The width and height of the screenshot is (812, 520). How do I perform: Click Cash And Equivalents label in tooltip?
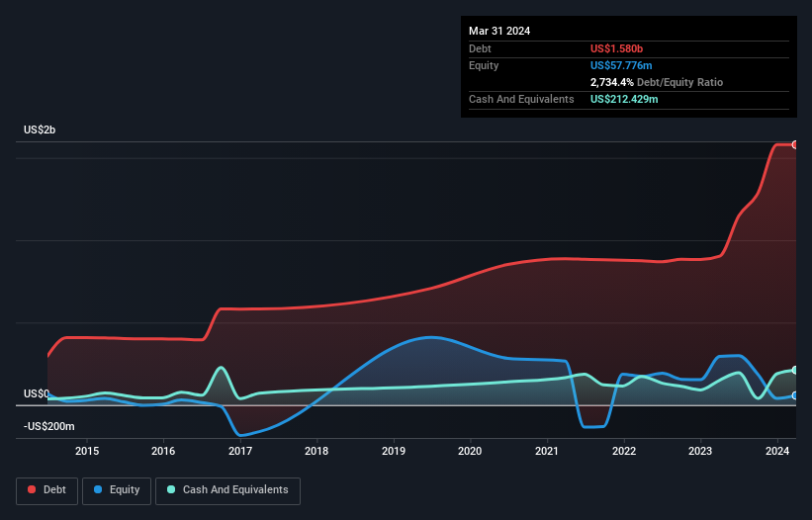tap(521, 99)
